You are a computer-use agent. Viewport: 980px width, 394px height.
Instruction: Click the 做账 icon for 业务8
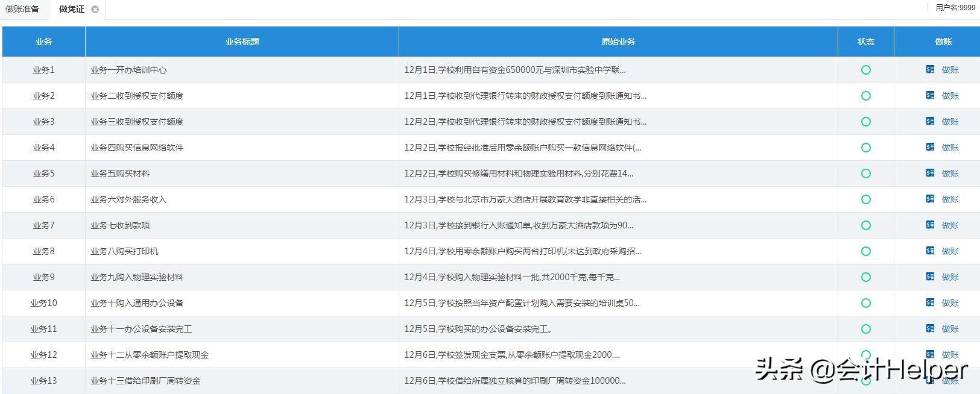pyautogui.click(x=930, y=251)
